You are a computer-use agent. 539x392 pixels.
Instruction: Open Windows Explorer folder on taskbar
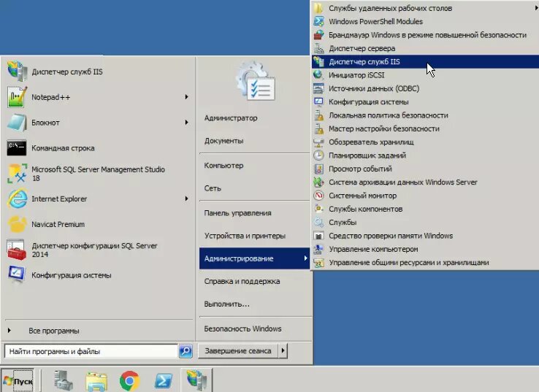click(x=96, y=380)
